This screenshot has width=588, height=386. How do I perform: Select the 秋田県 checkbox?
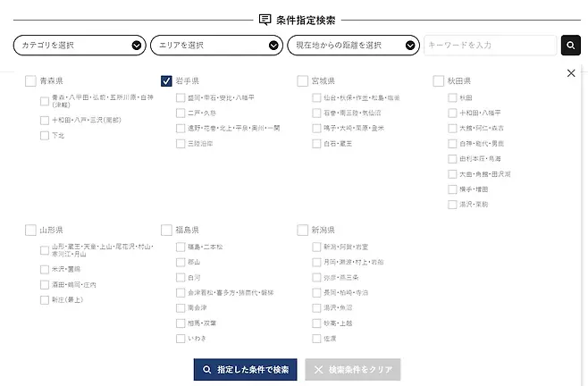coord(439,80)
